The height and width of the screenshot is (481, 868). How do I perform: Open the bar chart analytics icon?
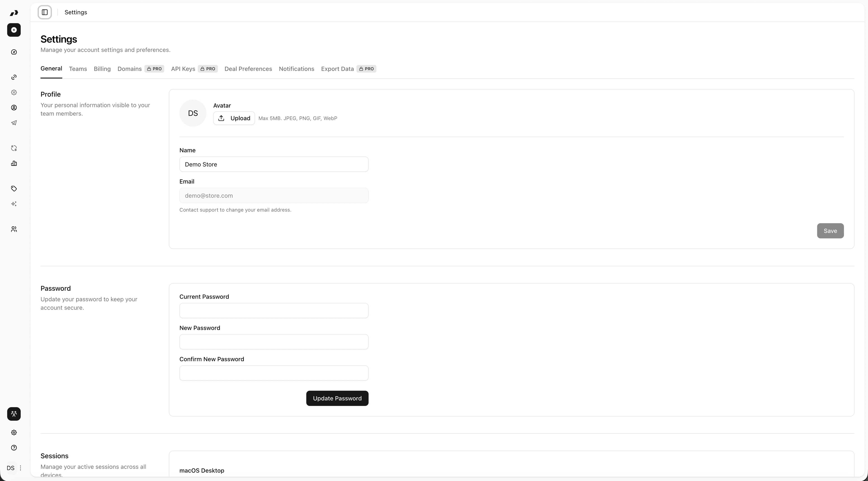tap(14, 163)
